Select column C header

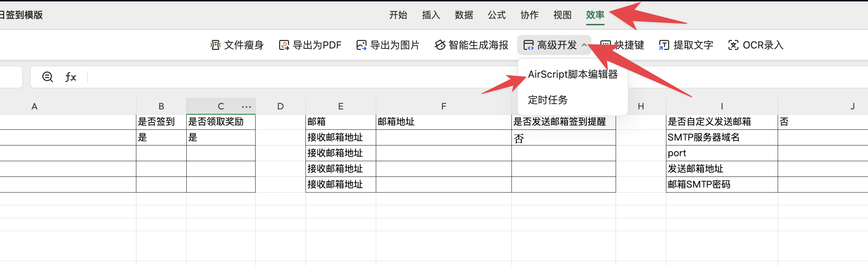tap(221, 106)
